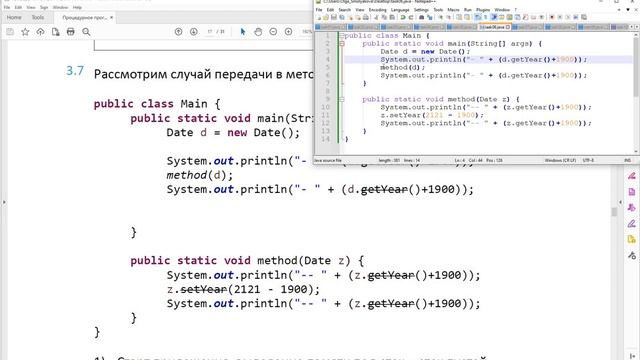Open the Run menu in Notepad++
The height and width of the screenshot is (360, 640).
(x=468, y=10)
